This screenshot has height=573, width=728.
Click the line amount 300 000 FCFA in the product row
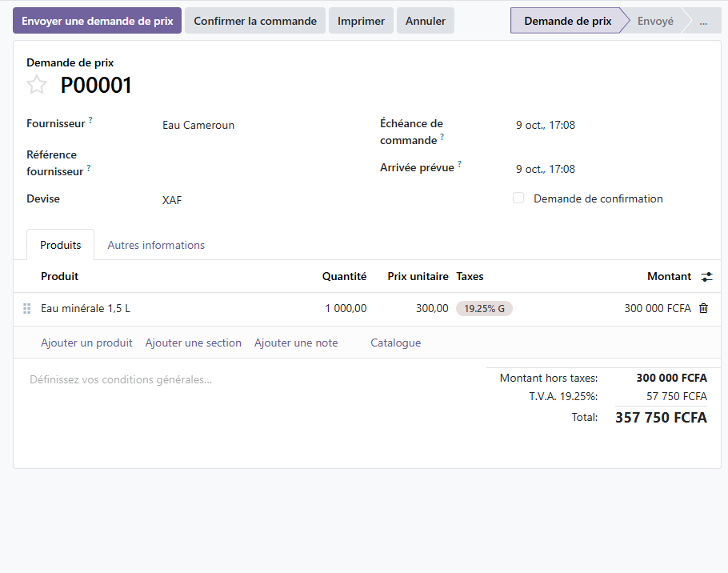[x=658, y=308]
